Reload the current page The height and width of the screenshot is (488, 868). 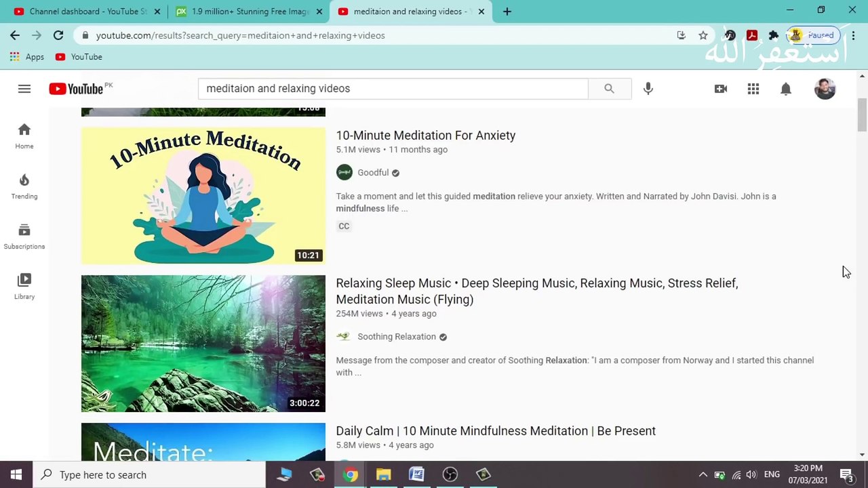[58, 35]
